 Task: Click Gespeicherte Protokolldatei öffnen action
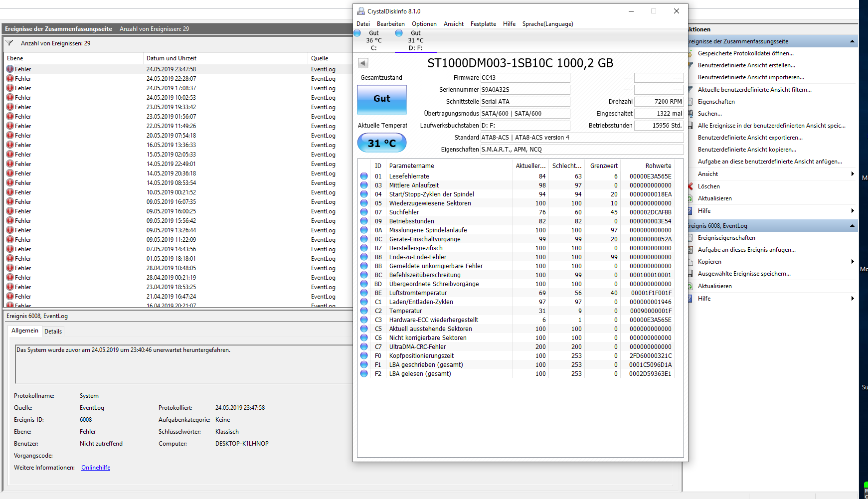coord(746,53)
